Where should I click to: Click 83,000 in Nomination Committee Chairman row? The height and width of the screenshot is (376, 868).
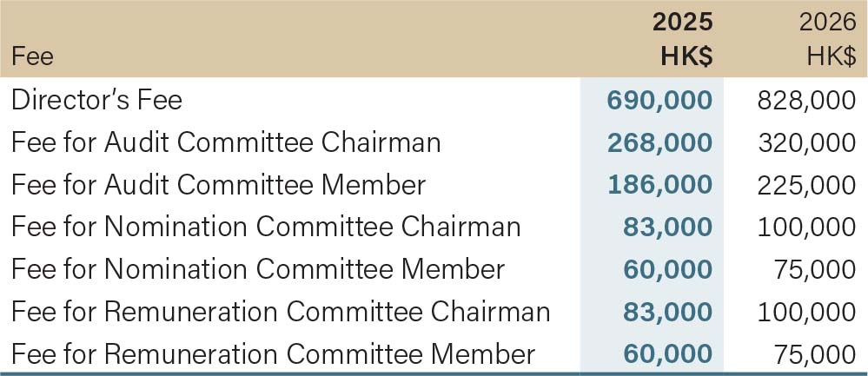pyautogui.click(x=667, y=228)
